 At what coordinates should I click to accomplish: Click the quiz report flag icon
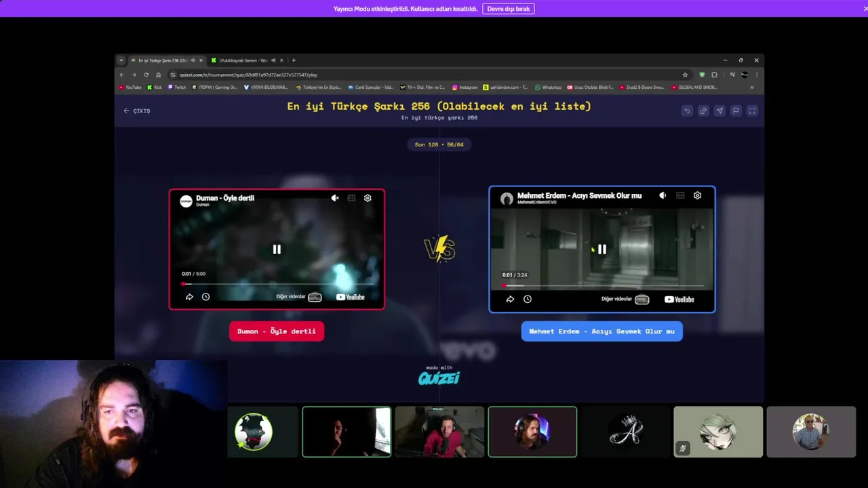tap(736, 110)
